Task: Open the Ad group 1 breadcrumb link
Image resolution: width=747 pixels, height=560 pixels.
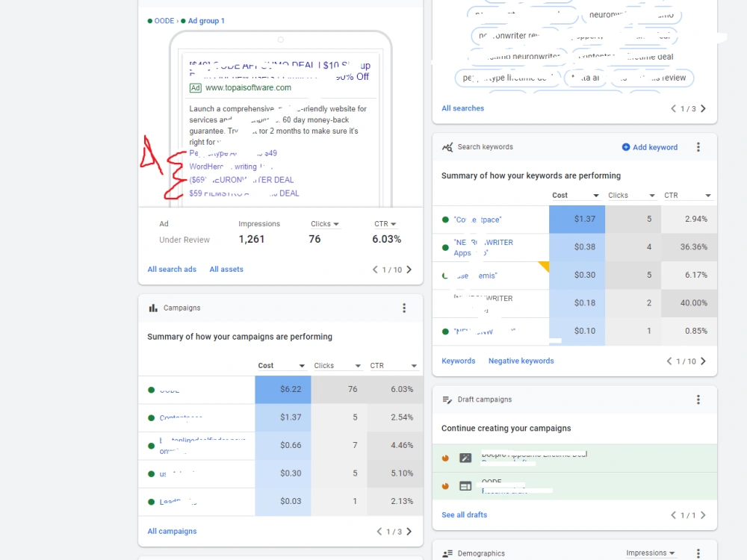Action: coord(206,21)
